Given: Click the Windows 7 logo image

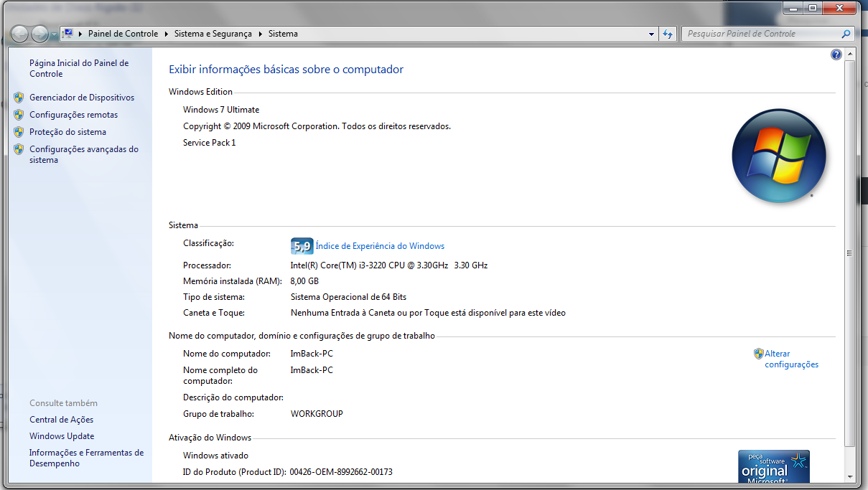Looking at the screenshot, I should pyautogui.click(x=779, y=156).
